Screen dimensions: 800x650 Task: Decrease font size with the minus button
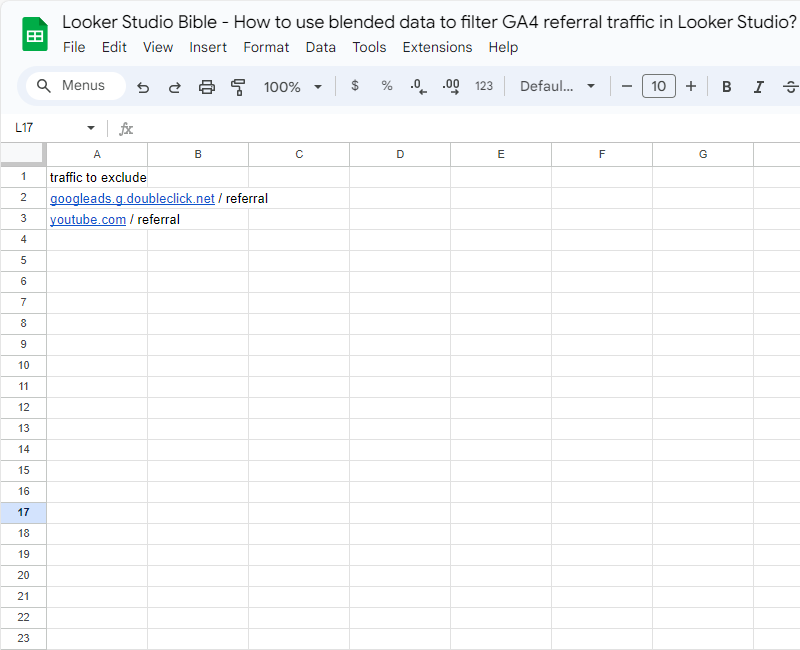point(627,86)
